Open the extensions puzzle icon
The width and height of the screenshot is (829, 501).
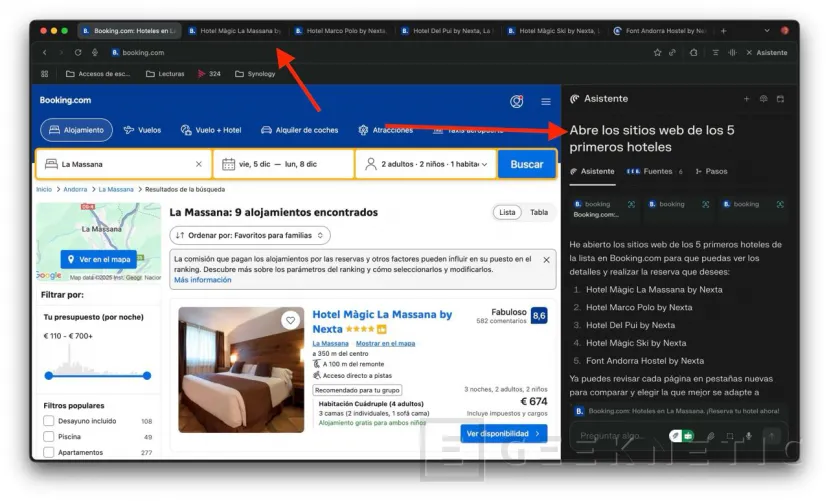tap(693, 52)
